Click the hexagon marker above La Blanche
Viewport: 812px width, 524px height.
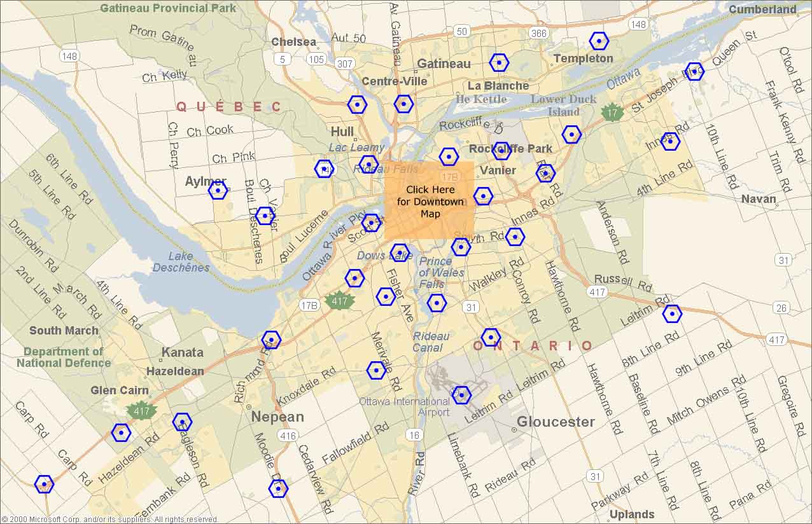point(499,62)
